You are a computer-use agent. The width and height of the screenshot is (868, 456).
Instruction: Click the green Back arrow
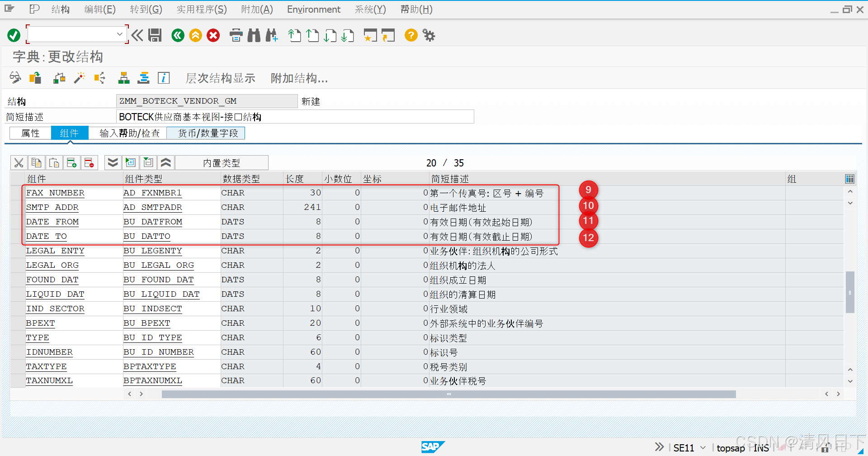(178, 35)
